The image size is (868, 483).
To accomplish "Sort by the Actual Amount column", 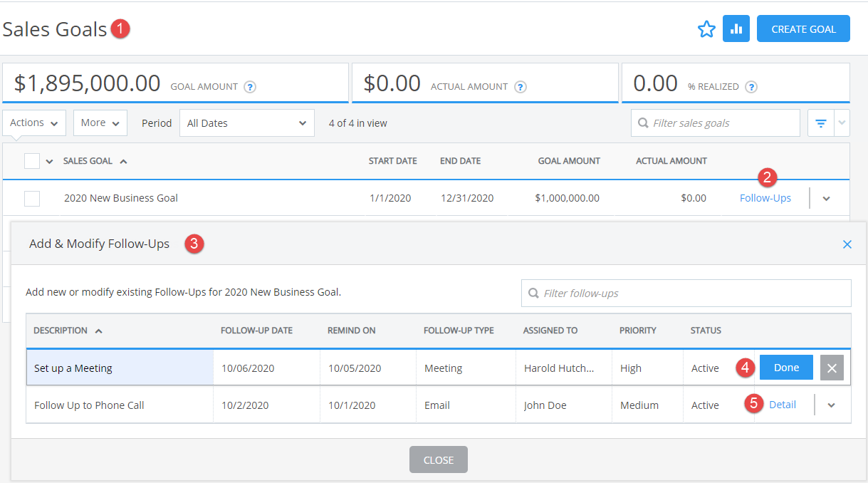I will click(x=671, y=161).
